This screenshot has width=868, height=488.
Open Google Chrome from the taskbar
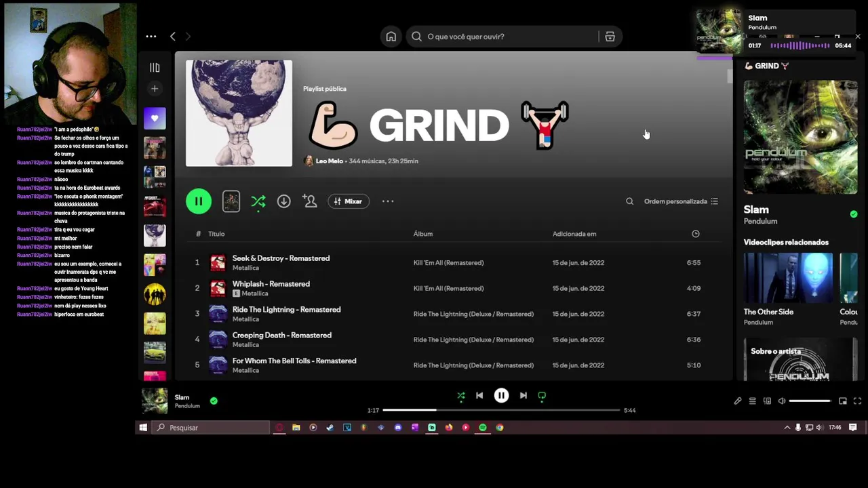point(499,428)
